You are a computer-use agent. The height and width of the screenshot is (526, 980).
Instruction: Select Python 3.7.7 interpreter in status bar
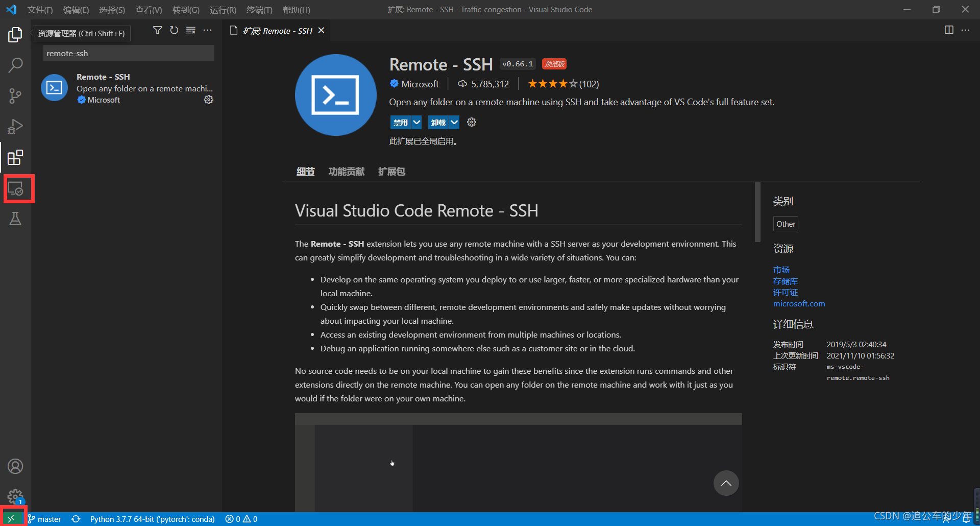[x=152, y=519]
